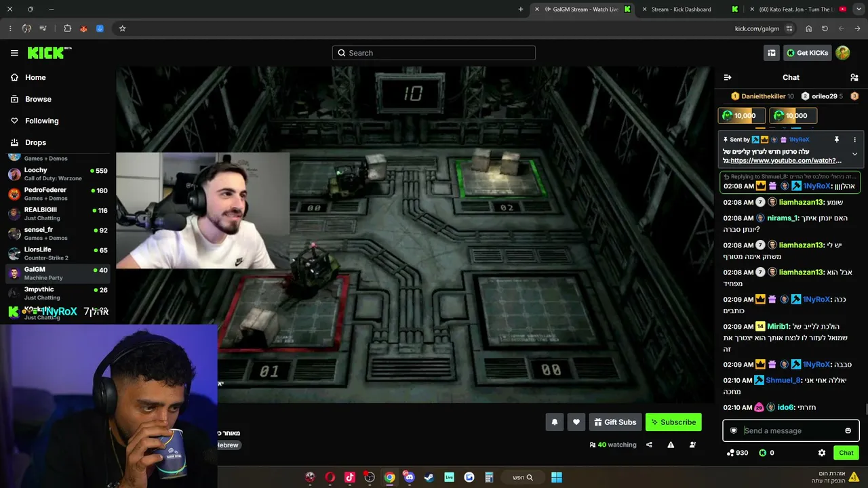Click the Kick logo

(x=50, y=53)
